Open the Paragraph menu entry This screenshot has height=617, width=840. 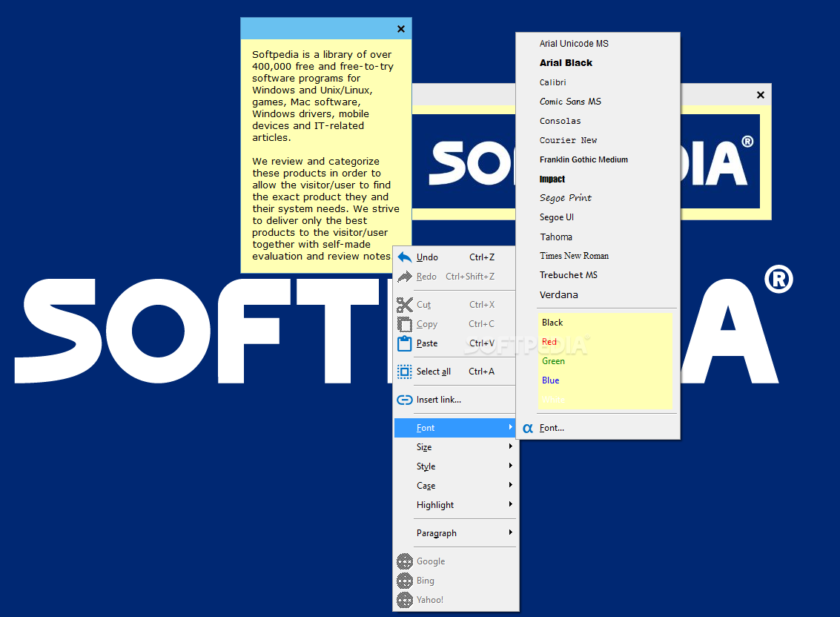click(454, 533)
